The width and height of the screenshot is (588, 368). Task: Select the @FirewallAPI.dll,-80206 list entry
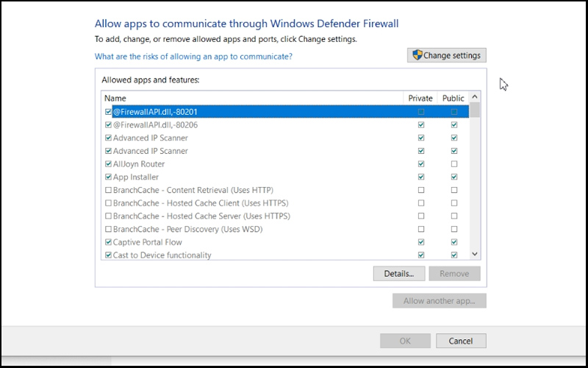(x=285, y=124)
